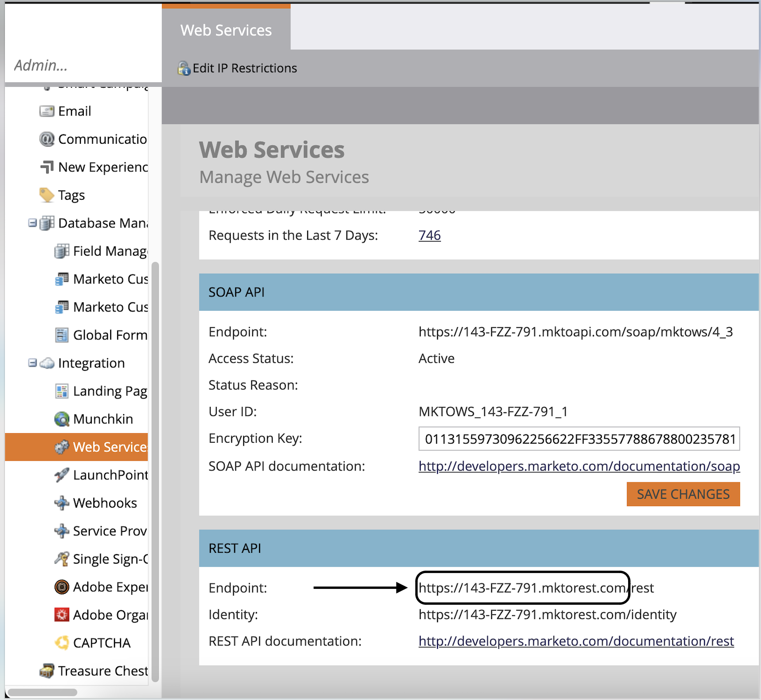This screenshot has height=700, width=761.
Task: Open the REST API documentation link
Action: click(576, 641)
